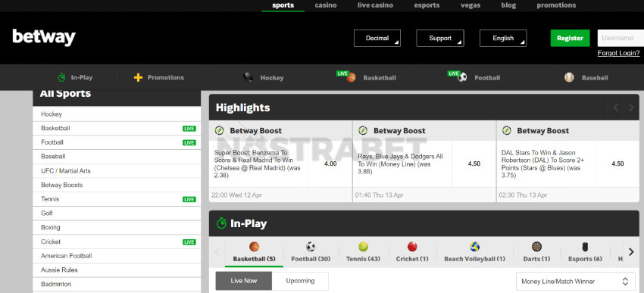Click LIVE badge next to Tennis in sidebar
The image size is (644, 293).
coord(189,199)
